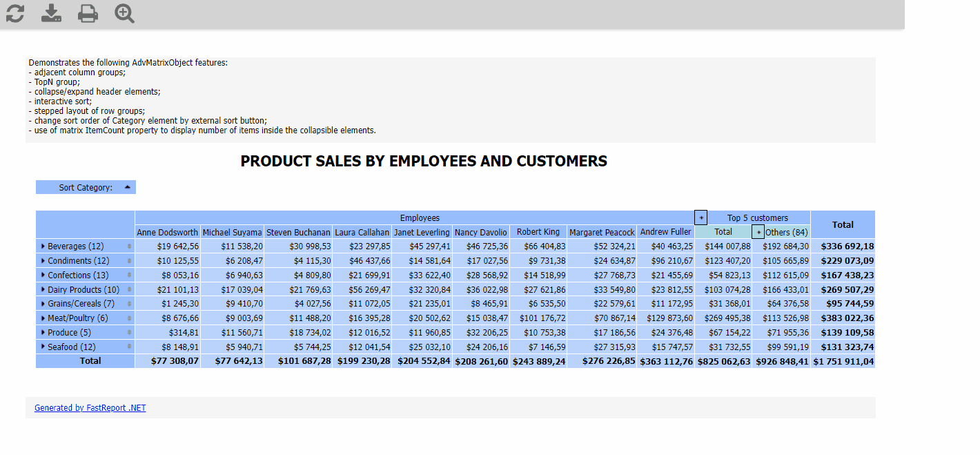Expand the Grains/Cereals (7) row
Viewport: 980px width, 455px height.
pos(43,304)
